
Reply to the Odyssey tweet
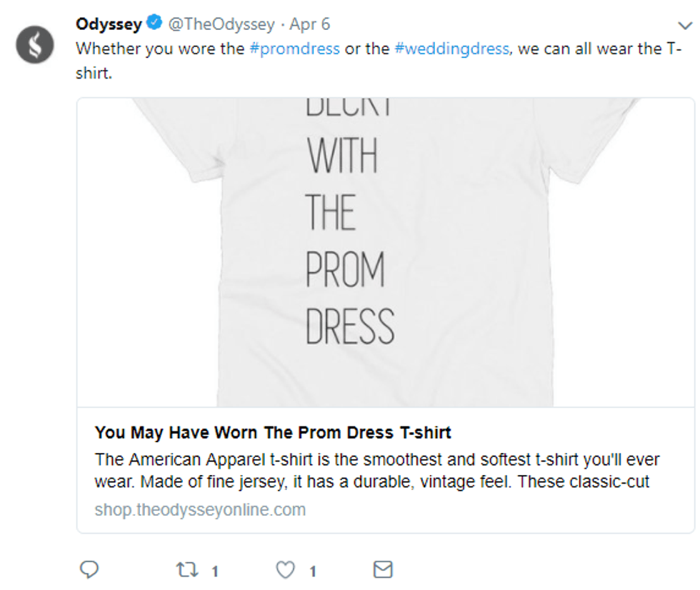pos(89,569)
